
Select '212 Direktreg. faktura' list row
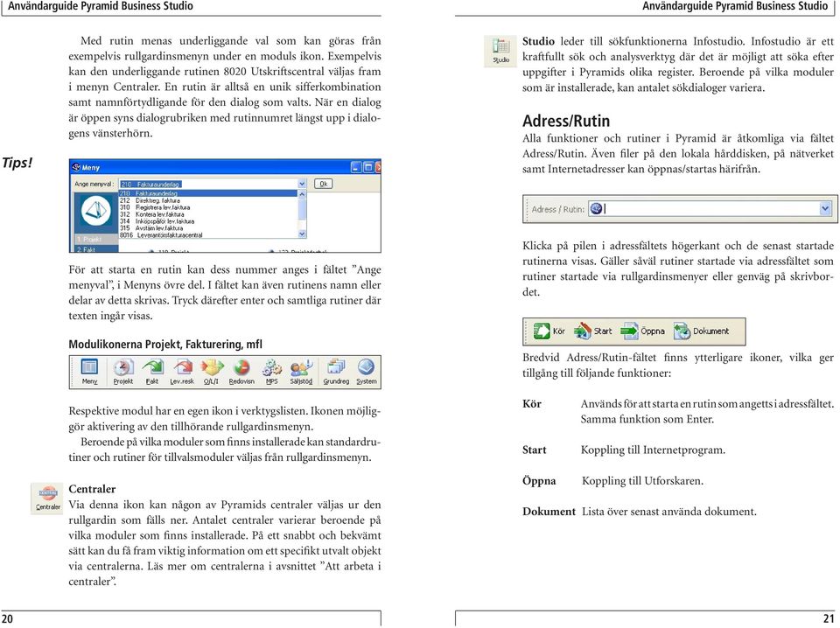pos(208,200)
